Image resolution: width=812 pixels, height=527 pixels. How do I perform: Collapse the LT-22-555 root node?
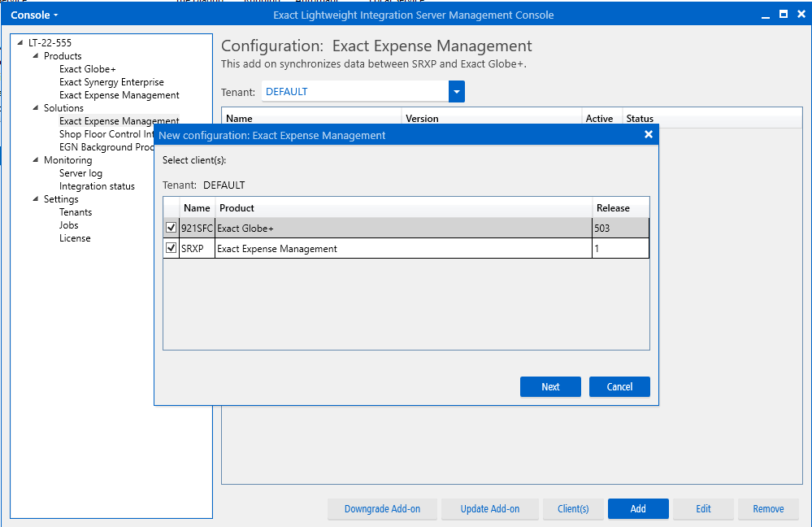pos(20,43)
